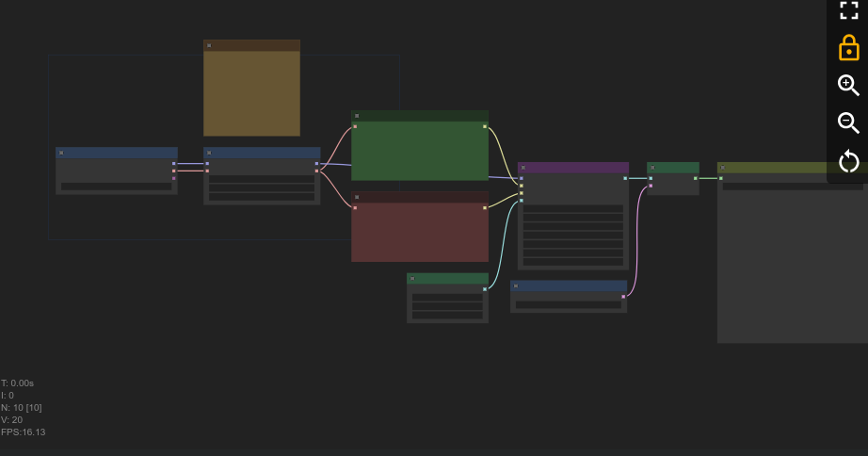Click the cyan output port on the bottom green node
Screen dimensions: 868x456
(485, 289)
